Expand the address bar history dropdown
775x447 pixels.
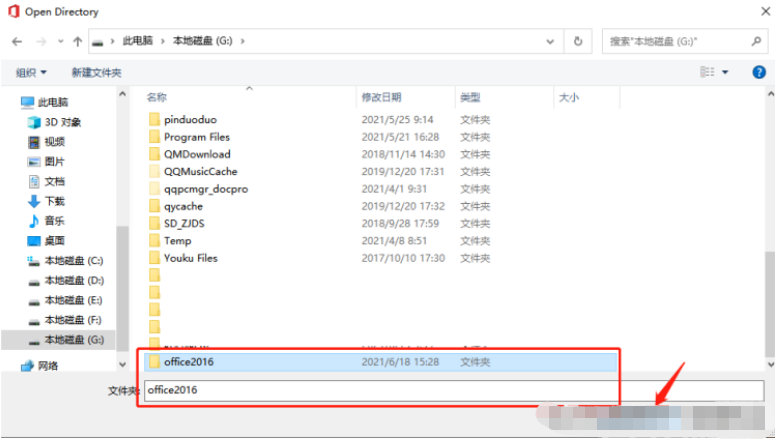550,42
